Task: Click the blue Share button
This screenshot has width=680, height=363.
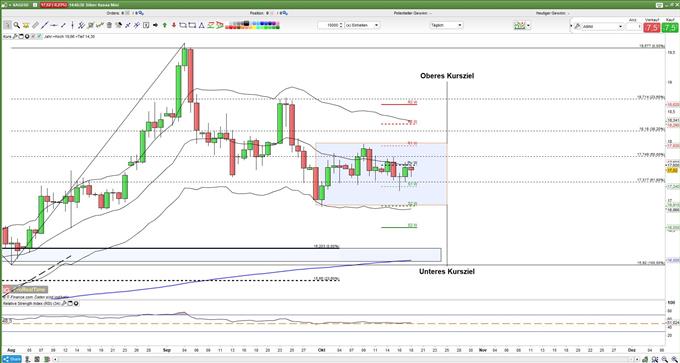Action: pos(11,359)
